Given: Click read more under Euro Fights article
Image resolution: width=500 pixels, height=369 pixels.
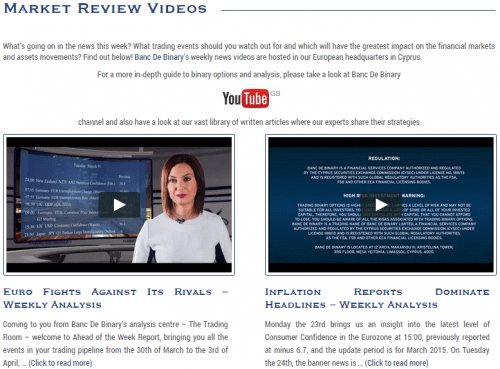Looking at the screenshot, I should [x=60, y=363].
